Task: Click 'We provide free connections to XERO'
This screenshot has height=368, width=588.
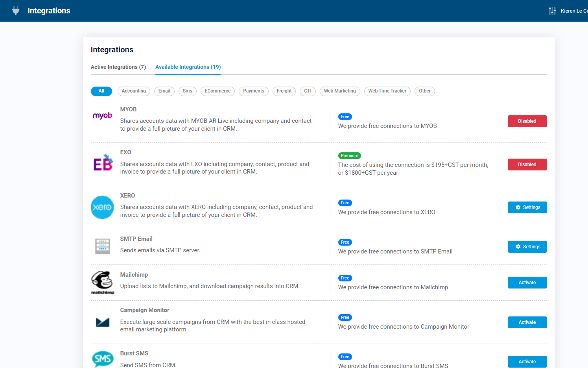Action: 387,212
